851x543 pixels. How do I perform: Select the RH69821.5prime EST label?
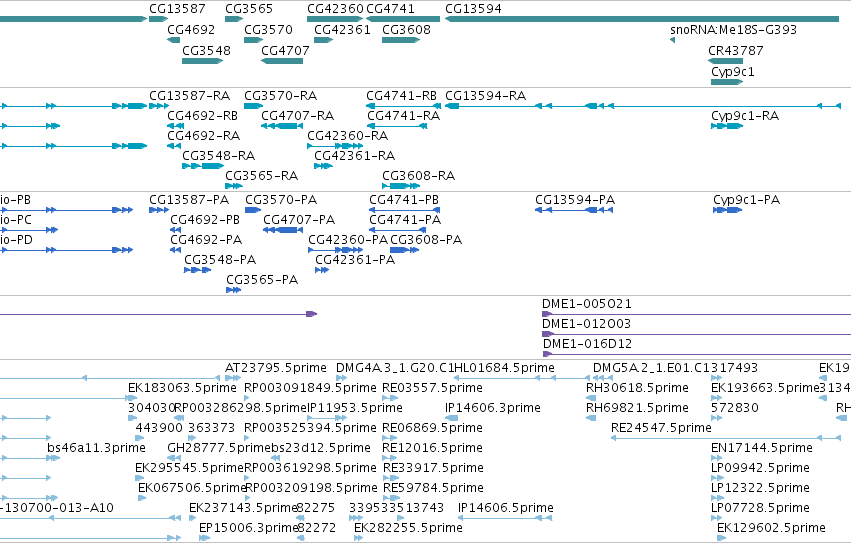pyautogui.click(x=637, y=408)
